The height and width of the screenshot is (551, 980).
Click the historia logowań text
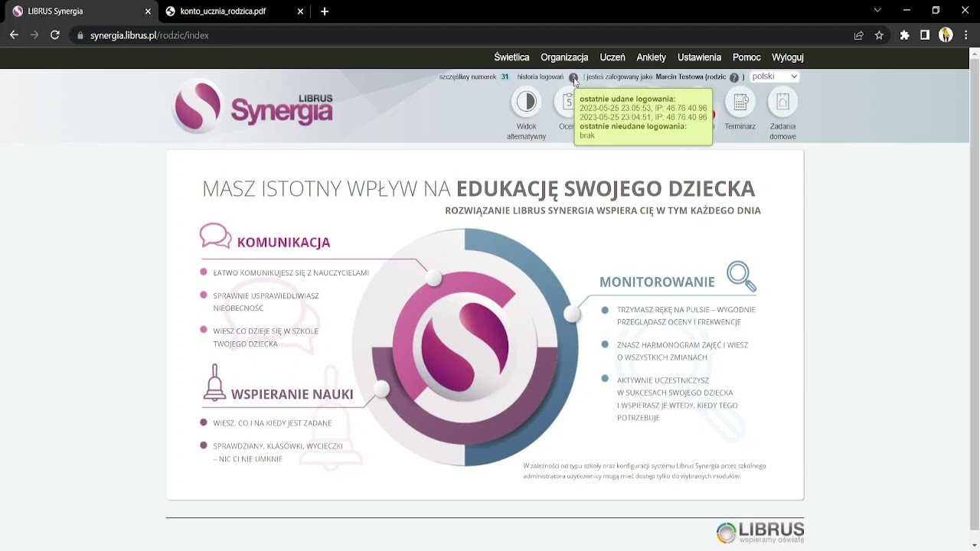(x=540, y=77)
